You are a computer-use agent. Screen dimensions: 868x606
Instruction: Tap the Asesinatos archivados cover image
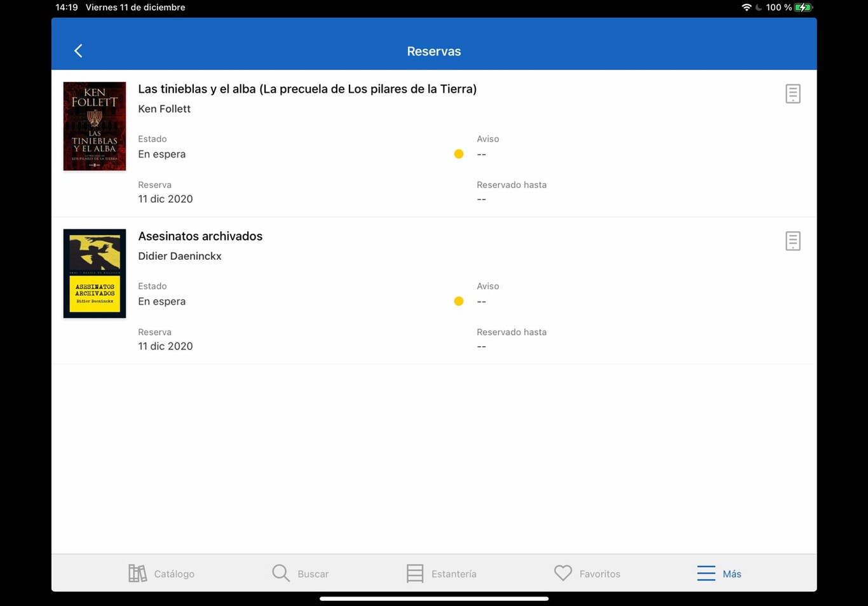click(x=94, y=273)
